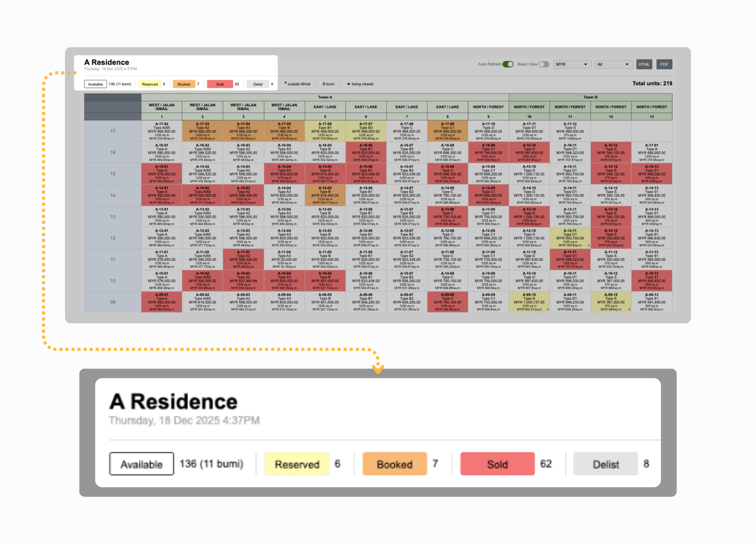The height and width of the screenshot is (544, 756).
Task: Click column number 13 header
Action: pos(652,117)
